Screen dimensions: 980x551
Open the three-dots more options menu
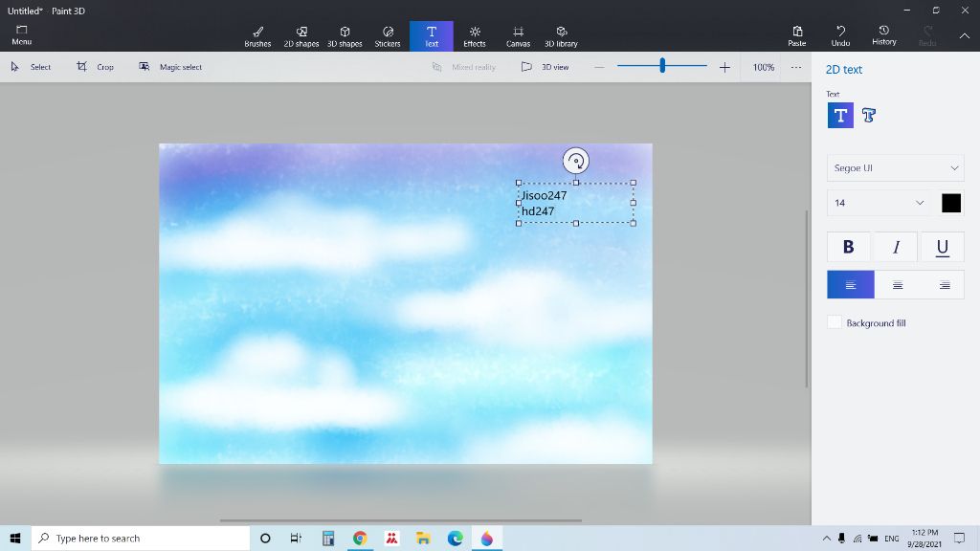795,67
